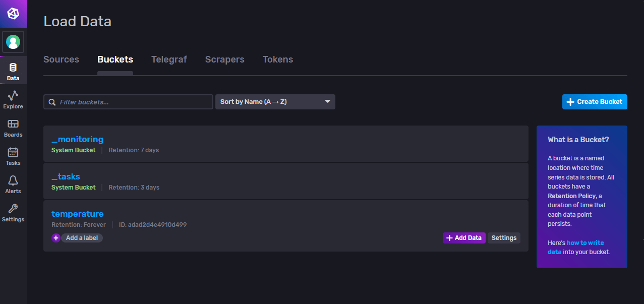This screenshot has height=304, width=644.
Task: Open the search filter magnifier field
Action: coord(52,101)
